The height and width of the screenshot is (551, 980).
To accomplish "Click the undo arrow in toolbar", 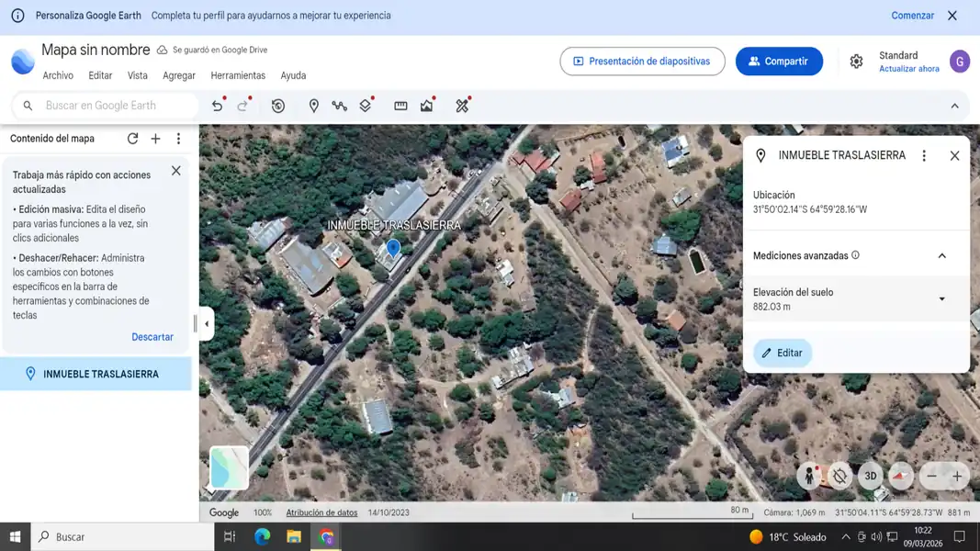I will click(x=217, y=107).
